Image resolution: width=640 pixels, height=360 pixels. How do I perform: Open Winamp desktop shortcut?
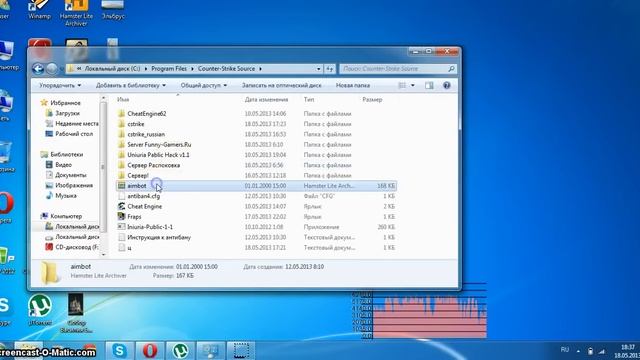click(x=40, y=9)
